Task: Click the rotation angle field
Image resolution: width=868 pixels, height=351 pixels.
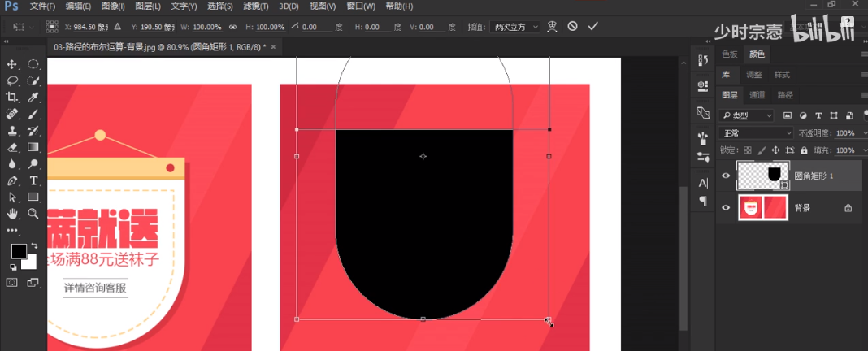Action: tap(317, 27)
